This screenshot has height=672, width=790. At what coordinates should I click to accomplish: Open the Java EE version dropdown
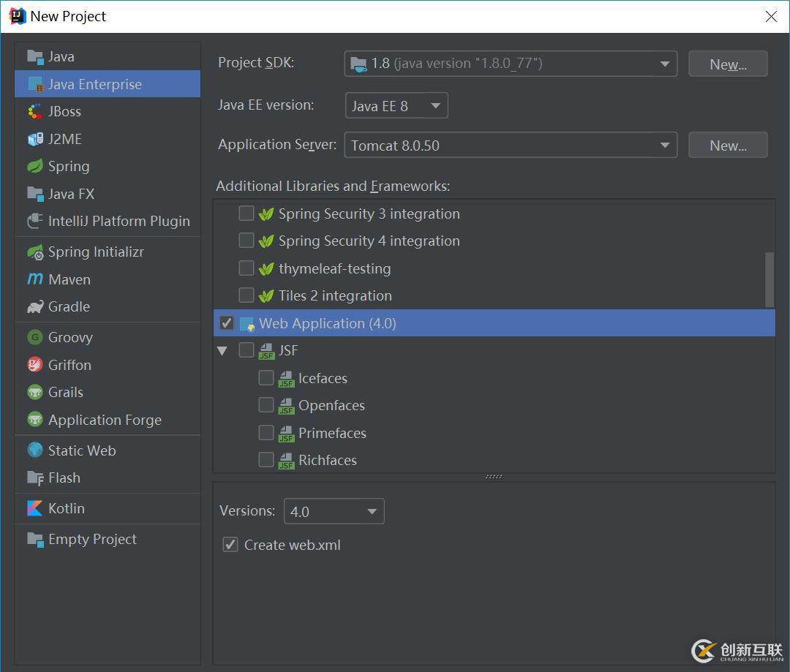click(x=396, y=106)
